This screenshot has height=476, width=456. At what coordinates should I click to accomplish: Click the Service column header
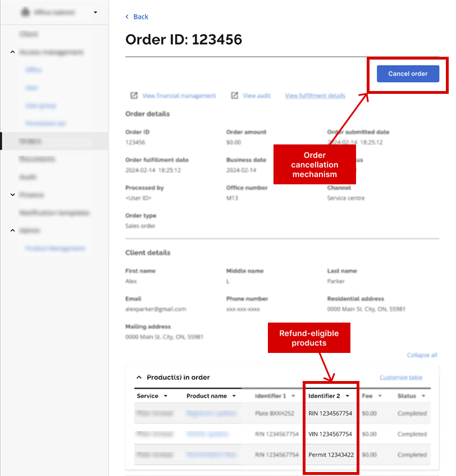click(148, 396)
